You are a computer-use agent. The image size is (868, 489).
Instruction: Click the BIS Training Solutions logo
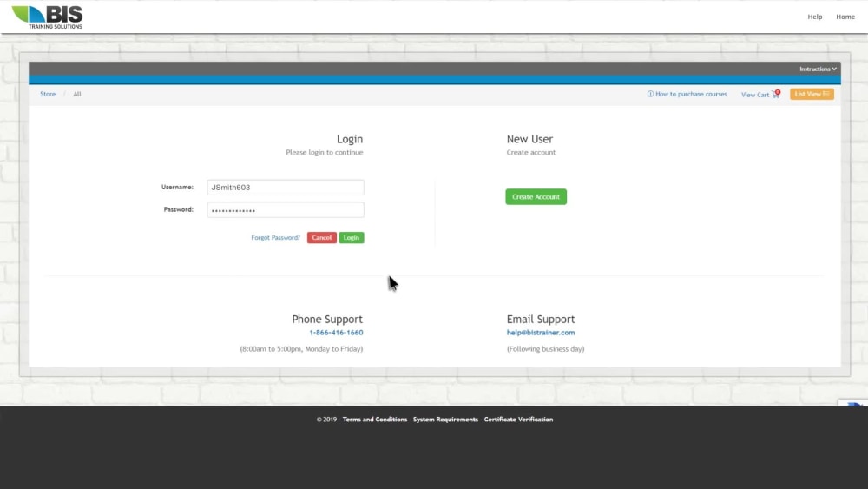click(x=47, y=17)
